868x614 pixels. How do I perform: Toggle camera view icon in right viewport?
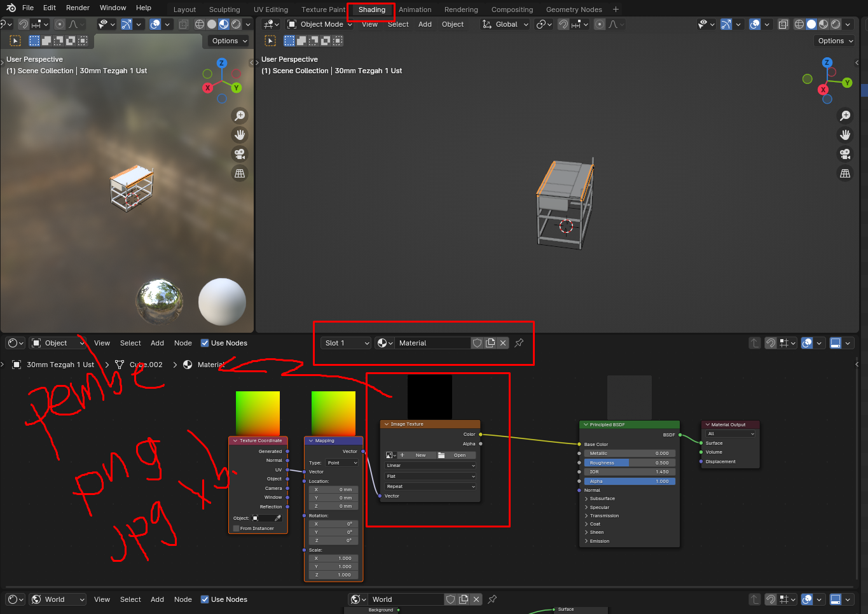pos(845,154)
